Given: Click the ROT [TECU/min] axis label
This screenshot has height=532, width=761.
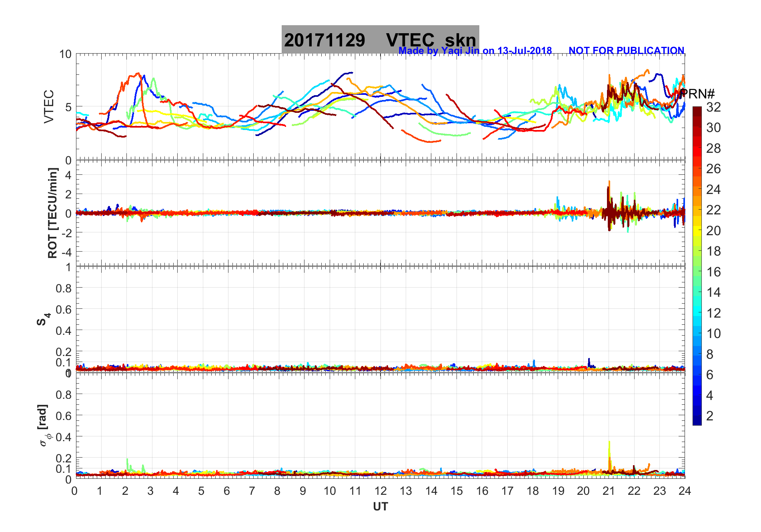Looking at the screenshot, I should [52, 213].
